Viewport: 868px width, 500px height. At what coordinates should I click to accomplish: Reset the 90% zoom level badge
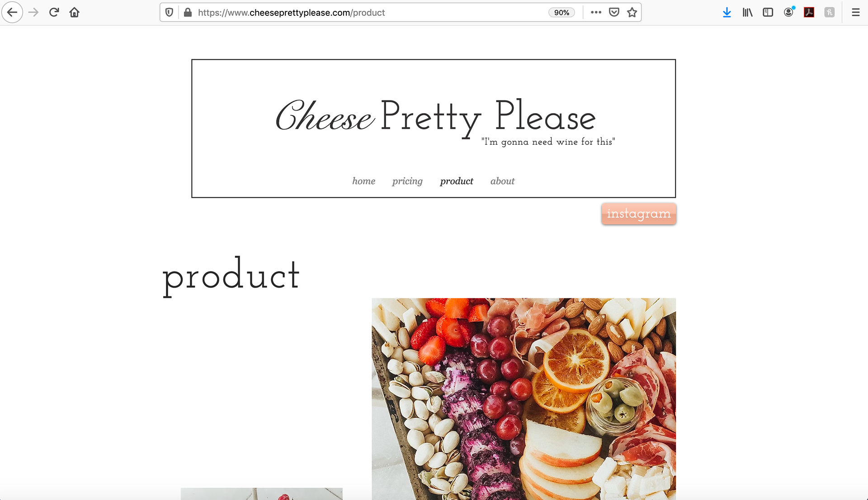click(561, 13)
